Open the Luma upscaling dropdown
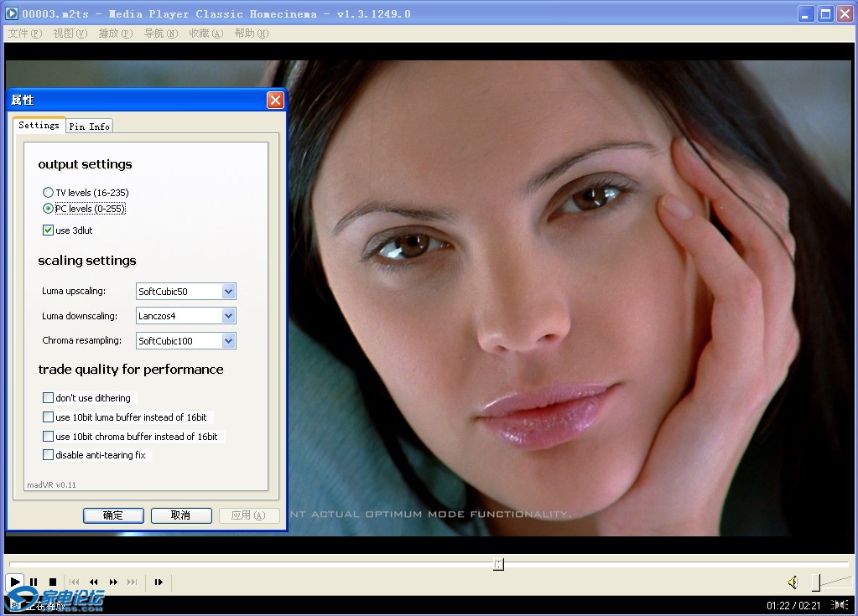The image size is (858, 616). tap(228, 292)
